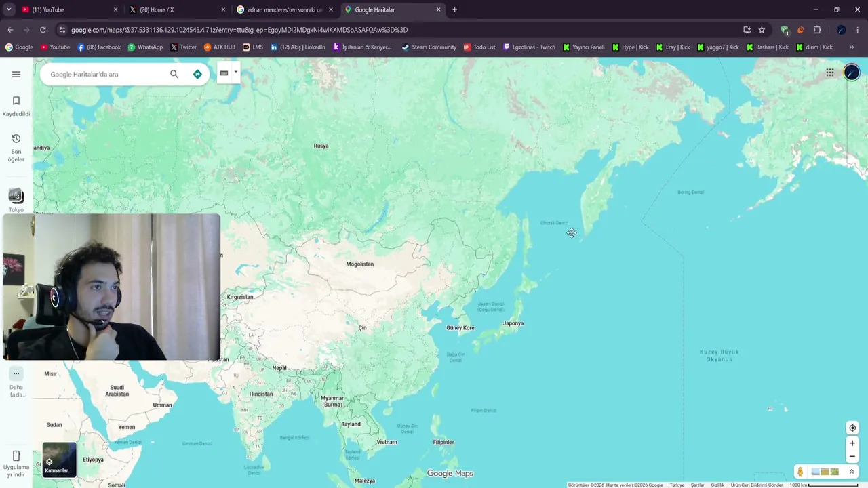Click Daha fazla three-dot button
868x488 pixels.
coord(16,373)
